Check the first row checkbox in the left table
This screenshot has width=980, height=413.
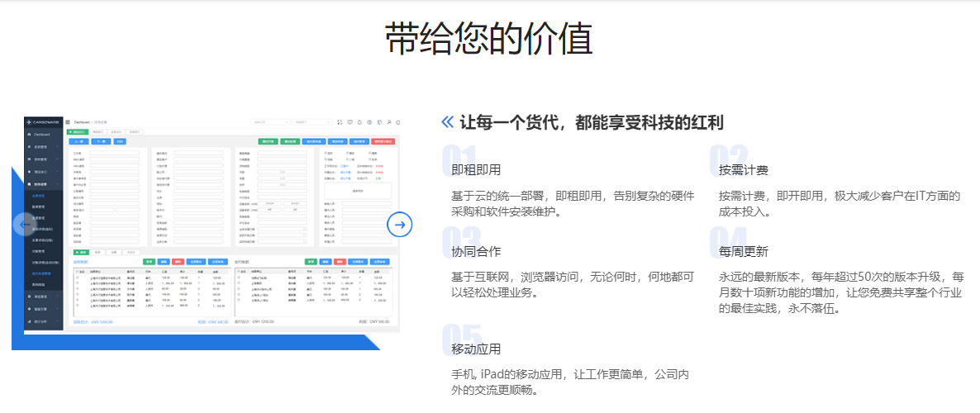point(78,278)
